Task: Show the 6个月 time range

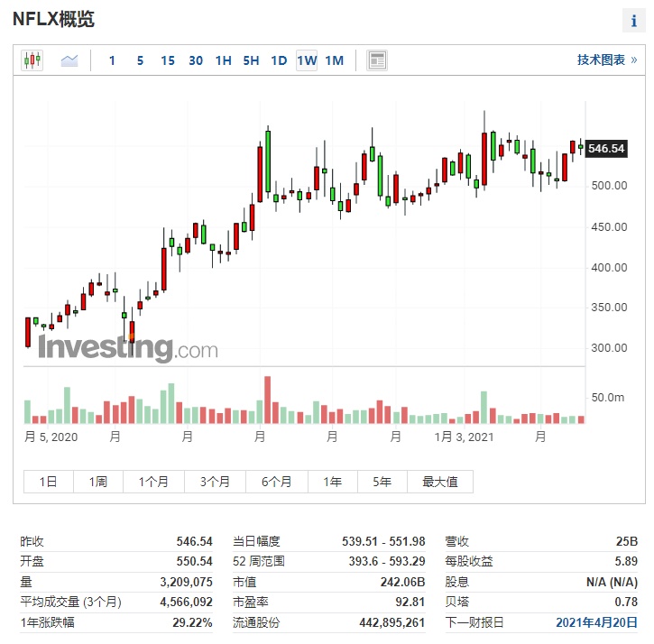Action: coord(277,482)
